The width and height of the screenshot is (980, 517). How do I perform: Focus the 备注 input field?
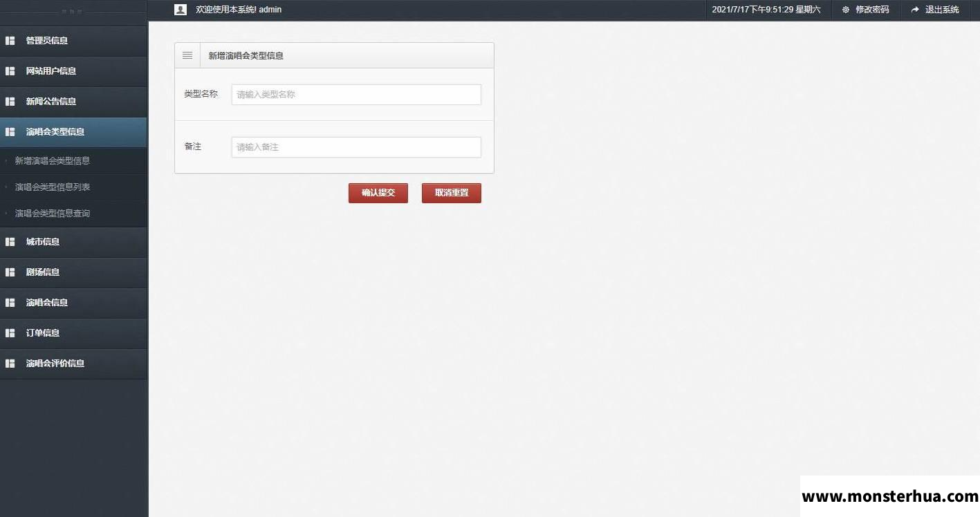pyautogui.click(x=356, y=147)
